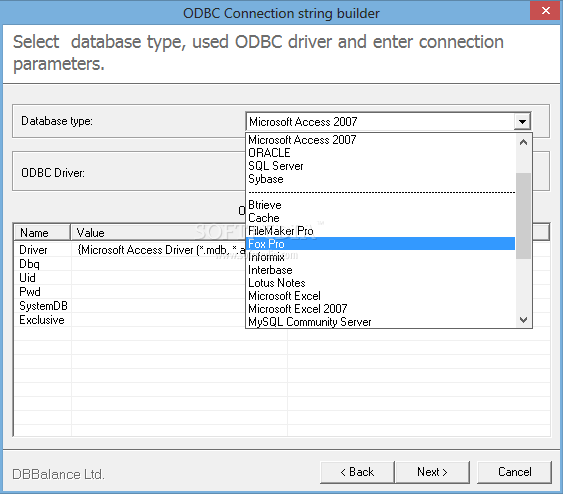
Task: Cancel the connection string builder
Action: pos(515,472)
